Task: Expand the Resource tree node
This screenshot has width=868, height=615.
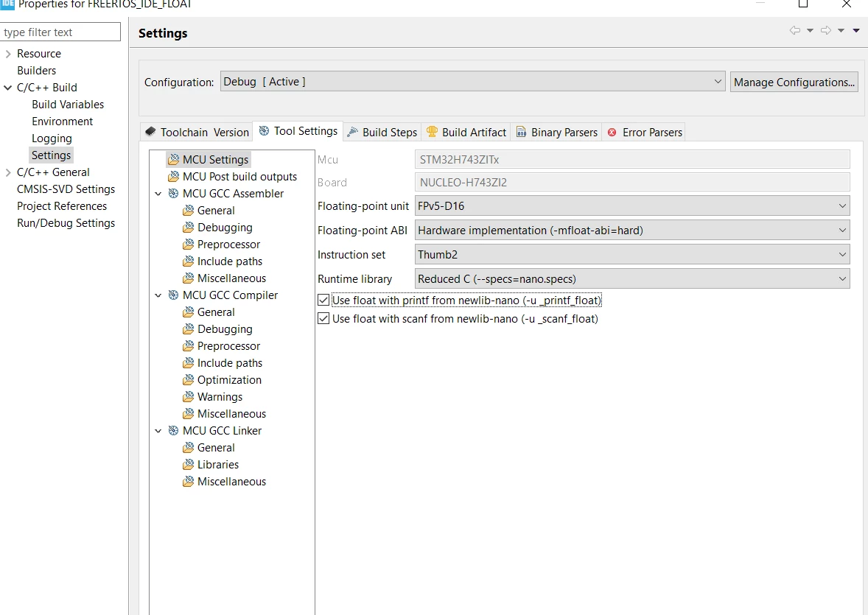Action: pos(8,54)
